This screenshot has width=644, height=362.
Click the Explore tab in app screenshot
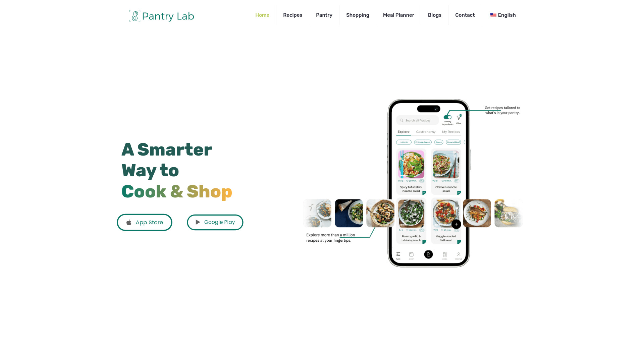point(404,132)
